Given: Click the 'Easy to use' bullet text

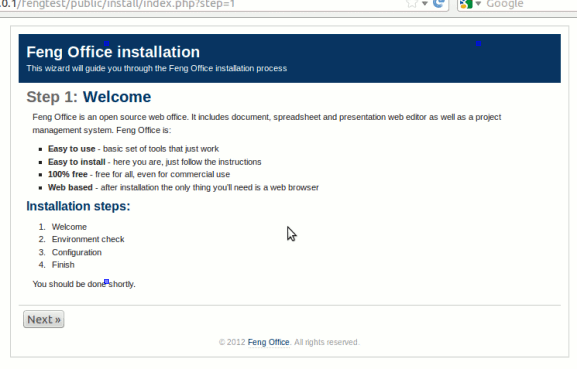Looking at the screenshot, I should [71, 149].
